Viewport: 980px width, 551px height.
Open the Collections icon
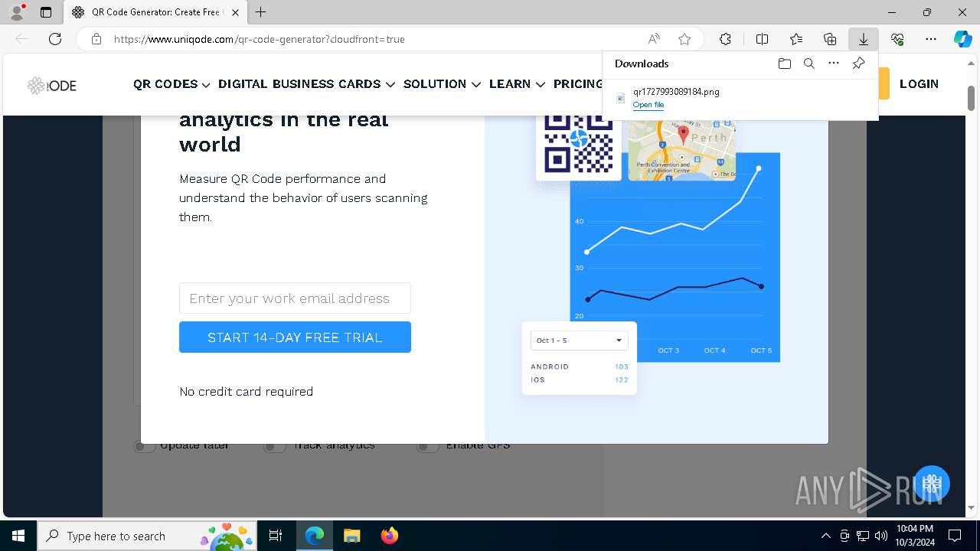(x=830, y=39)
